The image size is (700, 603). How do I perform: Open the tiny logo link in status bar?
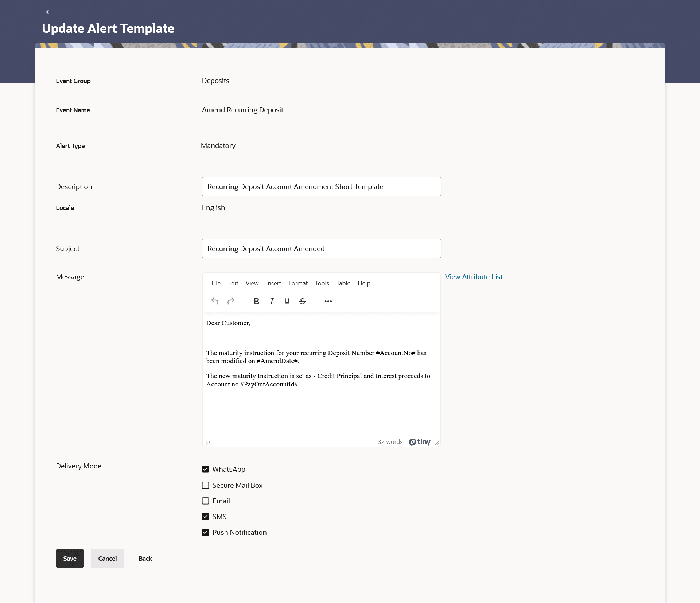tap(420, 442)
